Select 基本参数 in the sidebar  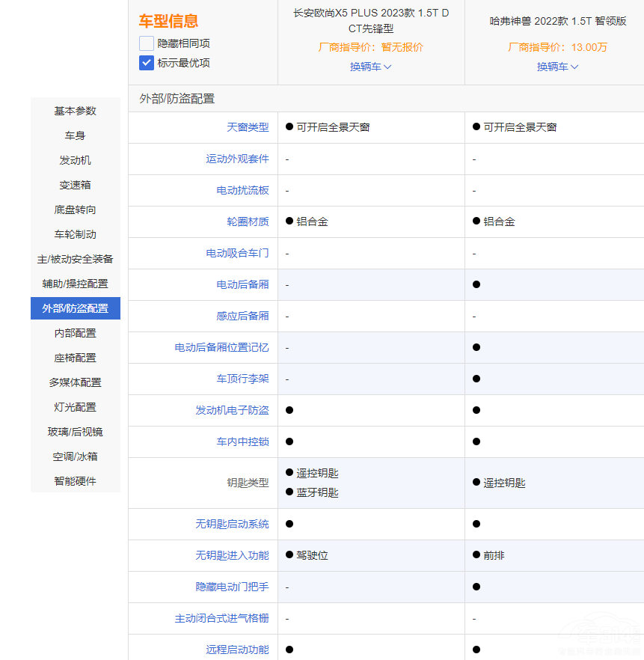(75, 111)
